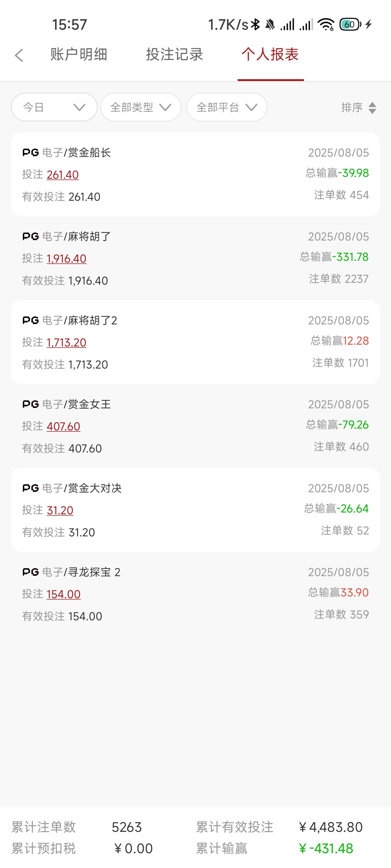Expand the 全部类型 filter dropdown
Screen dimensions: 391x868
[x=140, y=107]
